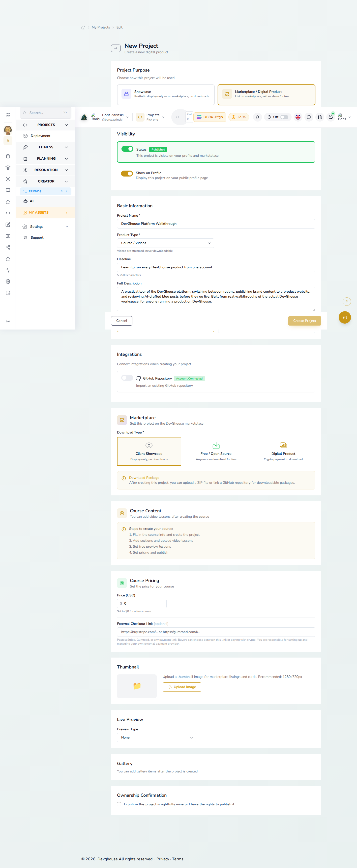Open notifications bell in the top bar
This screenshot has width=357, height=868.
pos(331,117)
